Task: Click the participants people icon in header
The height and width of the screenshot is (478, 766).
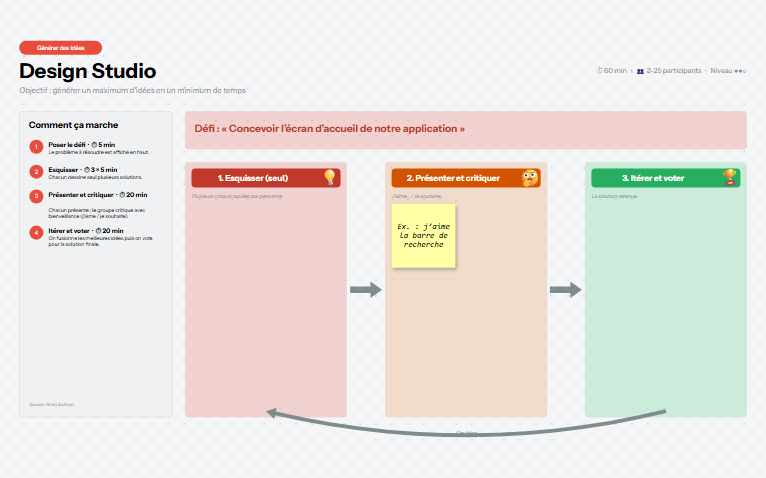Action: (640, 71)
